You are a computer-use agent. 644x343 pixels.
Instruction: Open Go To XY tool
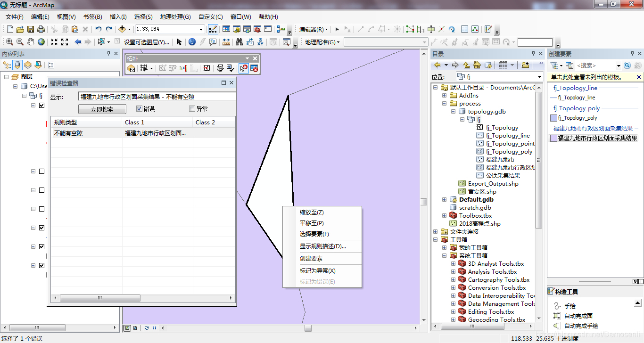pos(260,42)
